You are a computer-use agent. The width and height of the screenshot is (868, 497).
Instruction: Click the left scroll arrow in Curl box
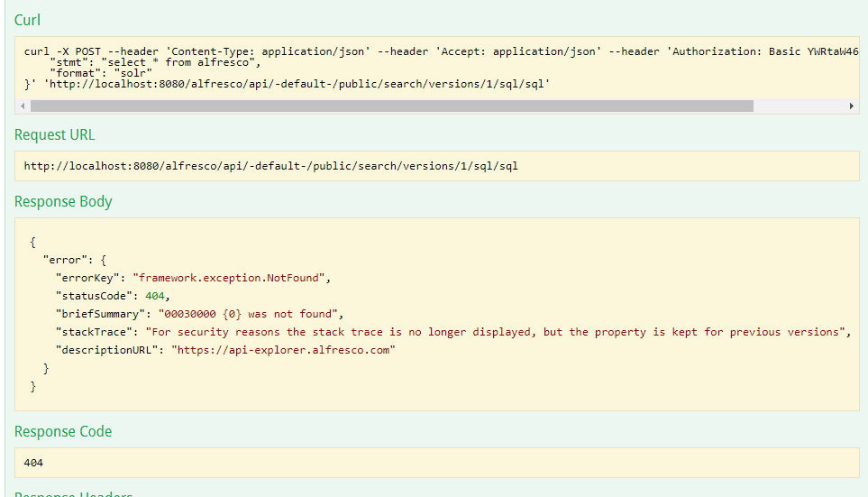click(23, 106)
